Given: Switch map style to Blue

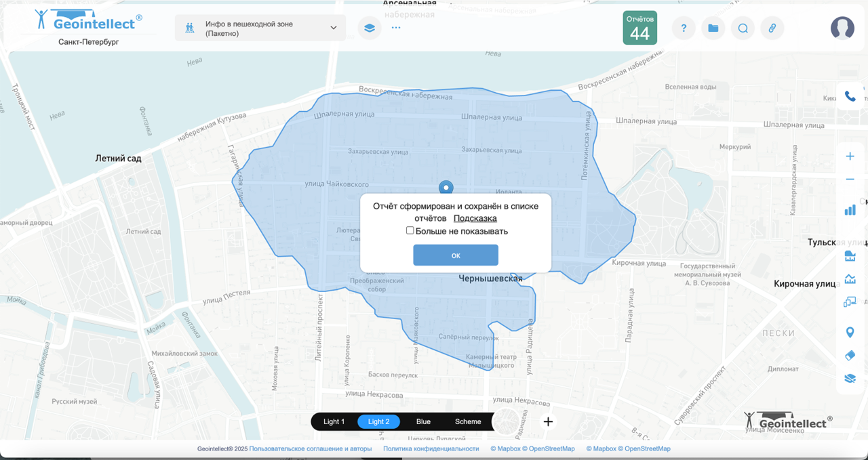Looking at the screenshot, I should tap(423, 421).
